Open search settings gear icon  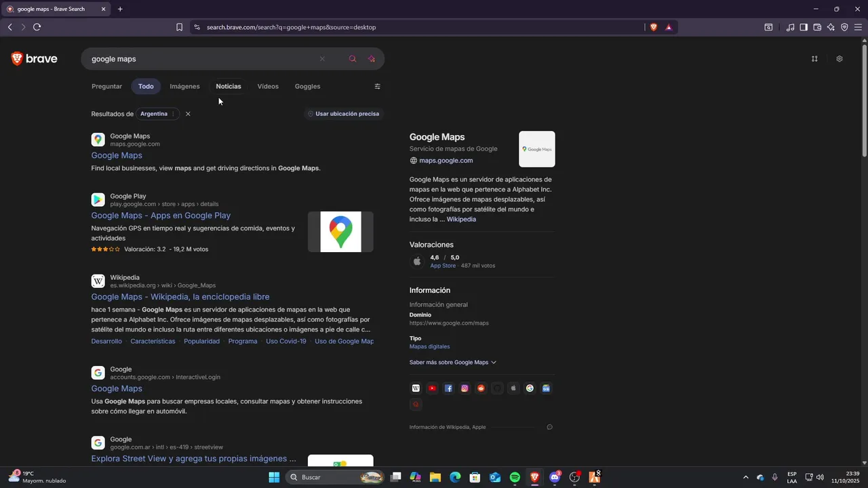840,59
